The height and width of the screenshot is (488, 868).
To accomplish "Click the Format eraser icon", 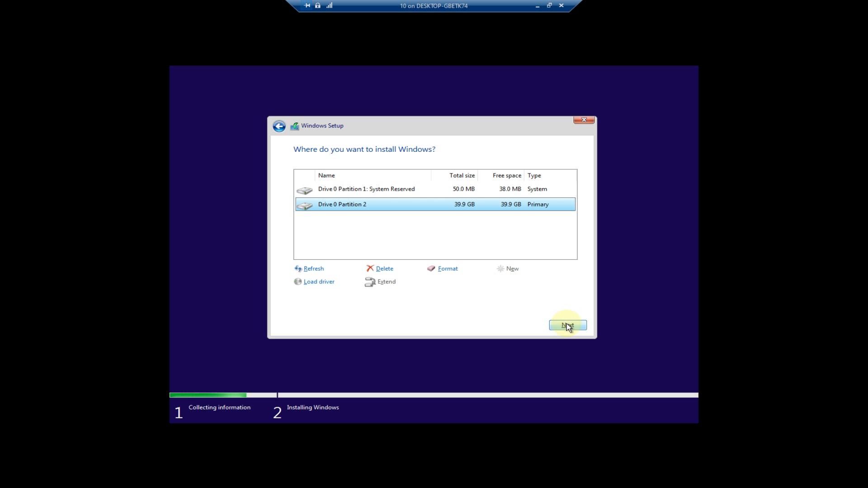I will (x=431, y=268).
